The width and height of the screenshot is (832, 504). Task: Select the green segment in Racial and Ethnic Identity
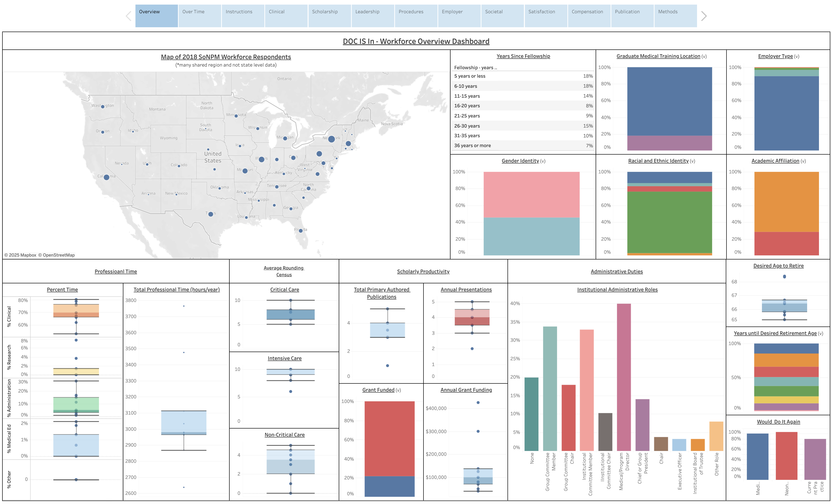coord(669,222)
